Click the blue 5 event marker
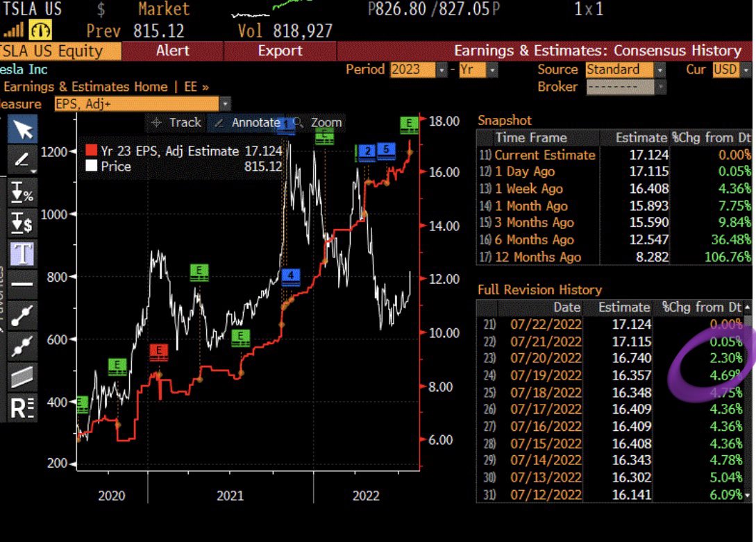Screen dimensions: 756x542 coord(386,151)
